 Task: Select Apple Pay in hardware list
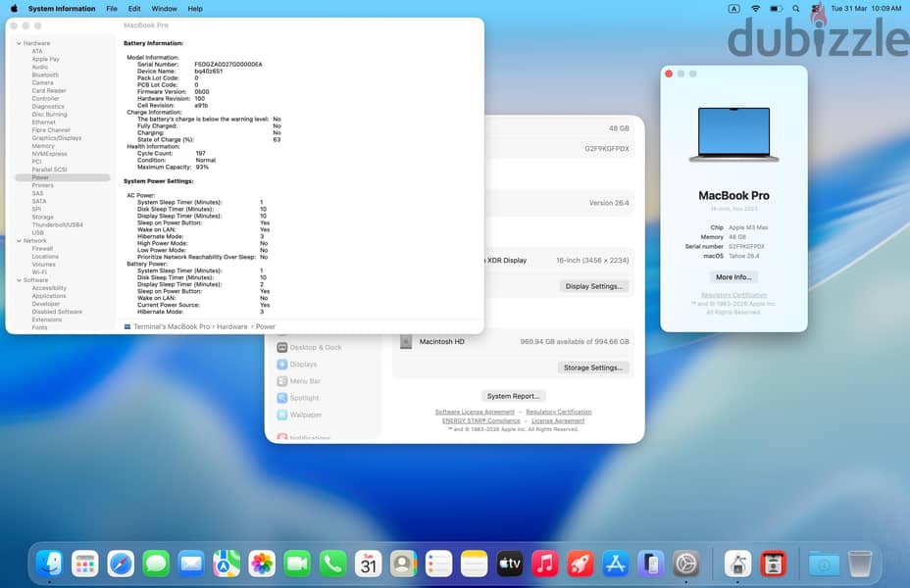tap(45, 59)
